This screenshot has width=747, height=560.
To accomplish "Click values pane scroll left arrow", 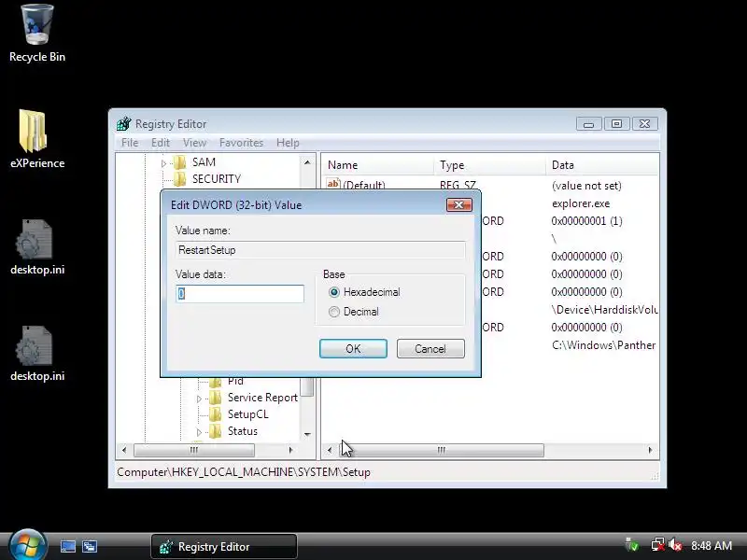I will coord(330,450).
